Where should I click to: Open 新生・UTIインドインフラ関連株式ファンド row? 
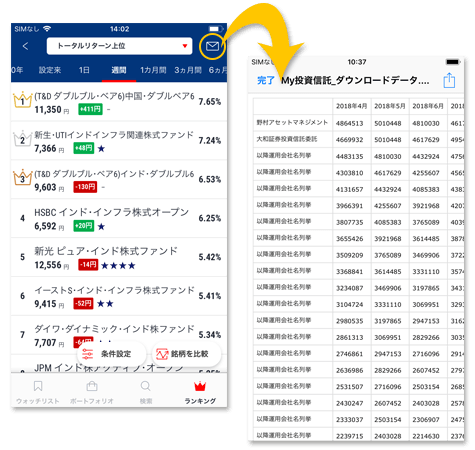pos(119,141)
